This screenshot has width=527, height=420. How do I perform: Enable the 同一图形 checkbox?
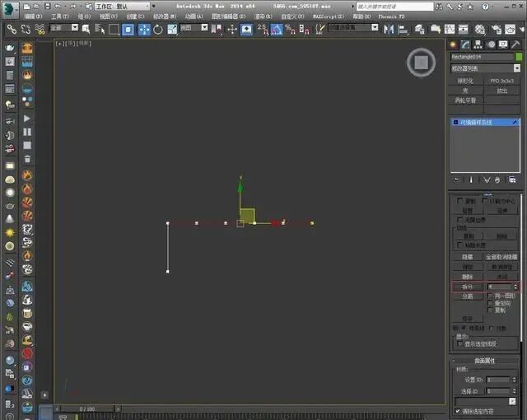pos(490,296)
